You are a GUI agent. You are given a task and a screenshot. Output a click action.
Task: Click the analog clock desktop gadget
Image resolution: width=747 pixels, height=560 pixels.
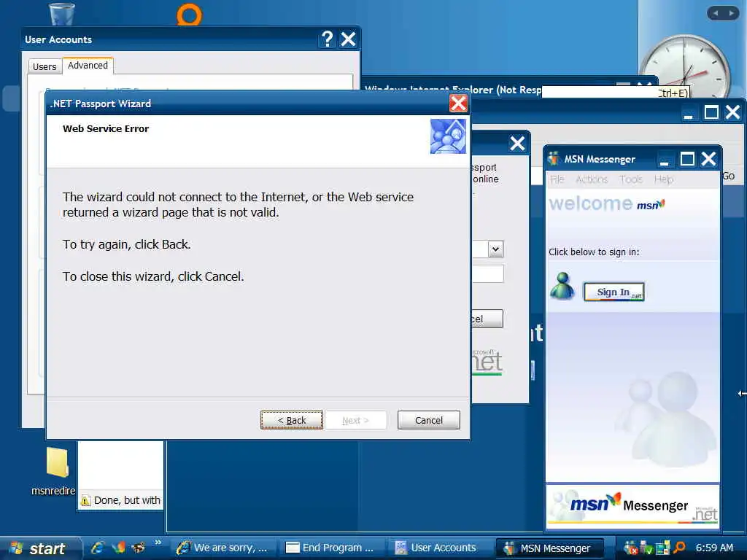(x=686, y=66)
